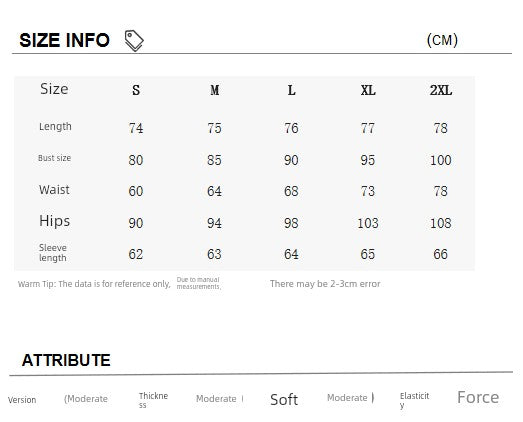
Task: Click the Hips row label
Action: pyautogui.click(x=54, y=221)
